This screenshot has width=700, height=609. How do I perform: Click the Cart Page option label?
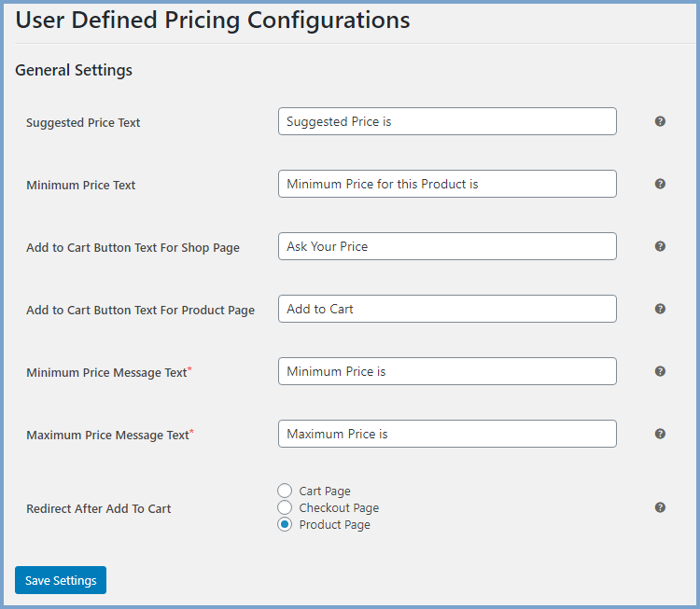pos(325,491)
